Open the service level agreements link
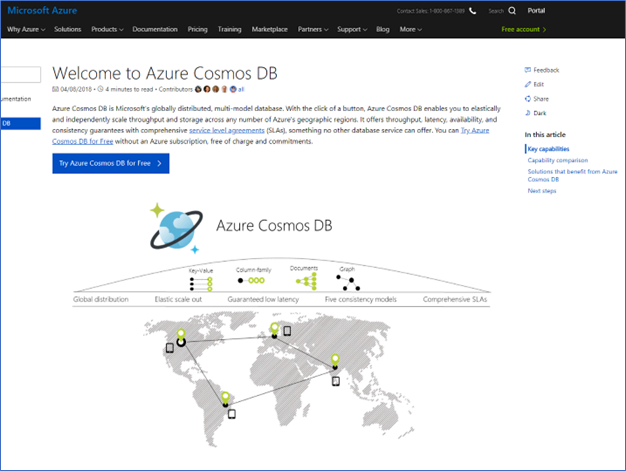This screenshot has height=471, width=626. [226, 130]
